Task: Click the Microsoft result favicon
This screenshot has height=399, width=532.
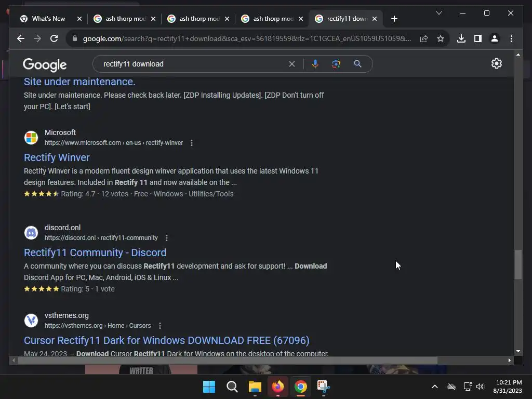Action: click(x=31, y=137)
